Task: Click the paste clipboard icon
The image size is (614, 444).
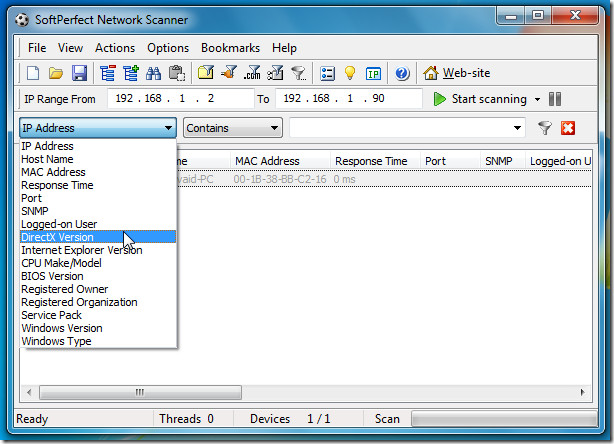Action: pyautogui.click(x=177, y=73)
